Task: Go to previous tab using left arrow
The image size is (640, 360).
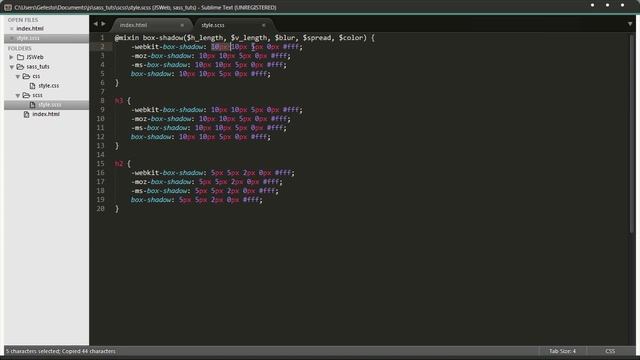Action: (x=96, y=24)
